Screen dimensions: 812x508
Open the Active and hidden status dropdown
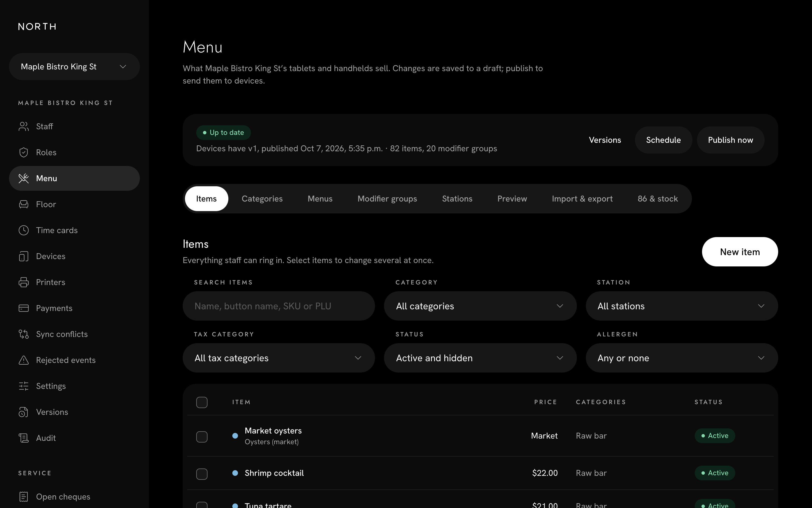tap(480, 358)
